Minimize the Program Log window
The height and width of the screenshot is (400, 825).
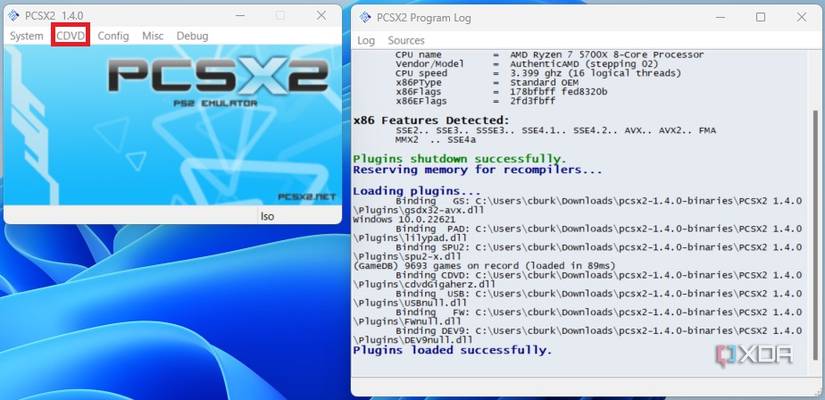pos(720,18)
